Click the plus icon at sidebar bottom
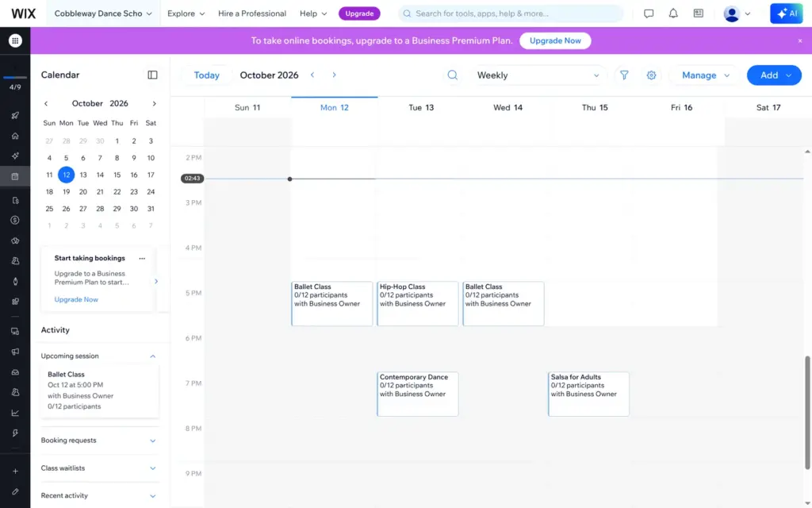 pos(15,471)
